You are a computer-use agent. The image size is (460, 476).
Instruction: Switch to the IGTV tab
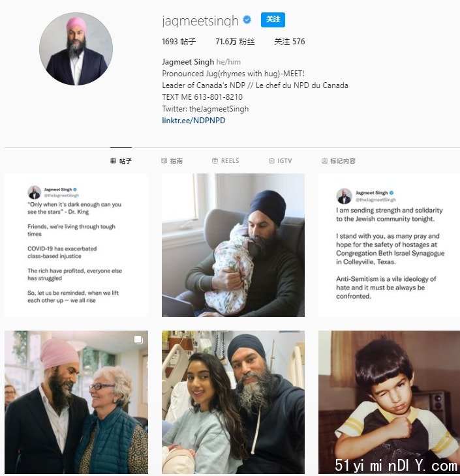(281, 160)
